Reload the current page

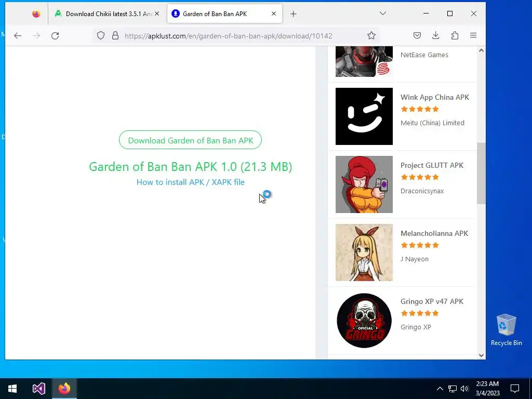point(55,36)
